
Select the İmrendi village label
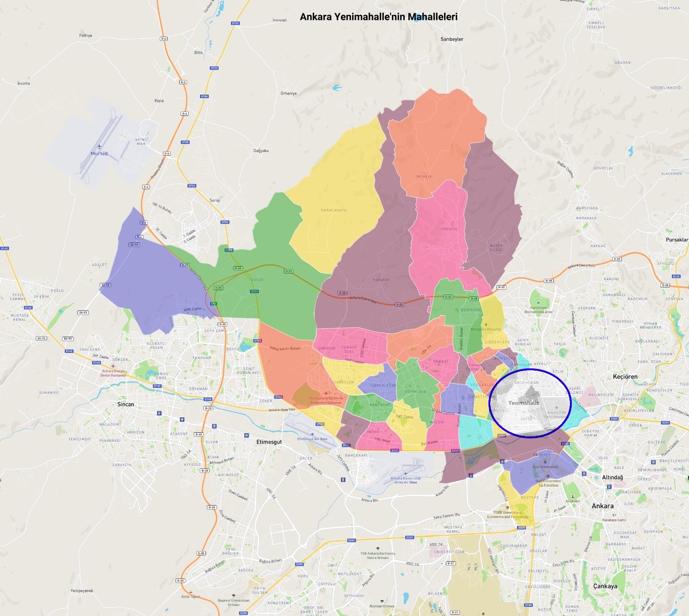click(x=279, y=20)
